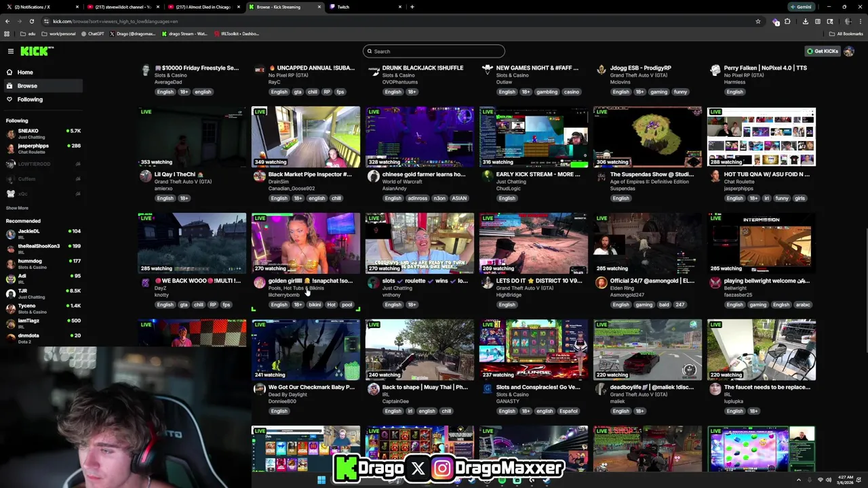This screenshot has width=868, height=488.
Task: Click streamer avatar beside Slots and Conspiracies
Action: pyautogui.click(x=487, y=389)
